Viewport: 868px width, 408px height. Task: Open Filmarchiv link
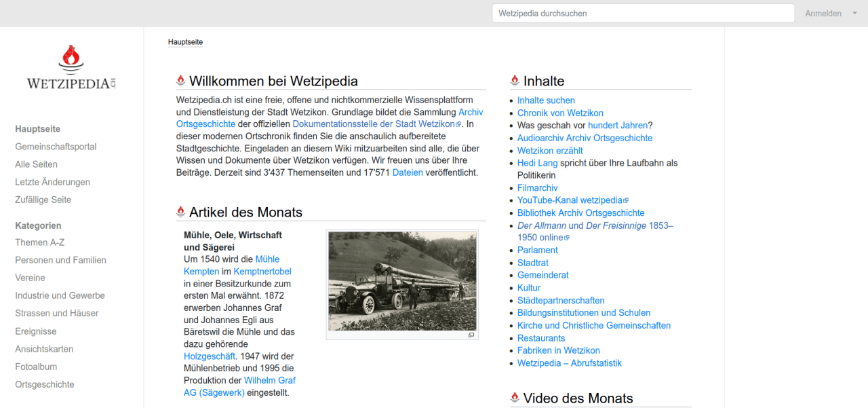pyautogui.click(x=538, y=188)
